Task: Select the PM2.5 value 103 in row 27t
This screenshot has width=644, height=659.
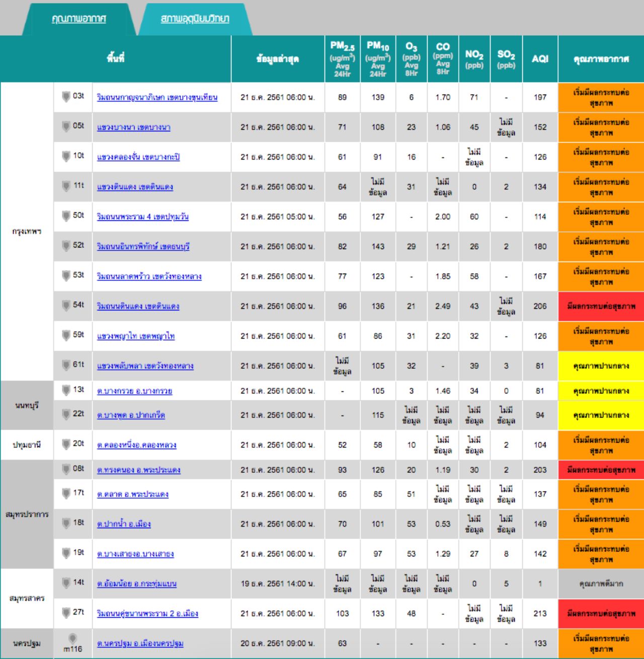Action: click(x=342, y=614)
